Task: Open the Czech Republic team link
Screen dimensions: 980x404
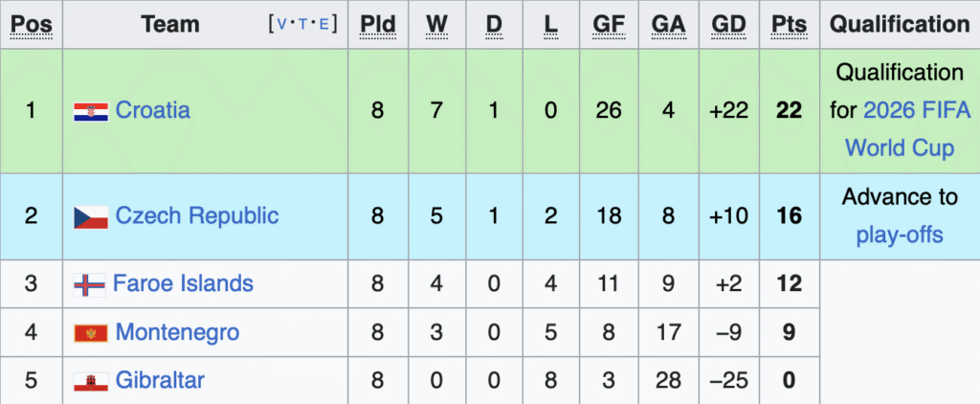Action: pos(197,216)
